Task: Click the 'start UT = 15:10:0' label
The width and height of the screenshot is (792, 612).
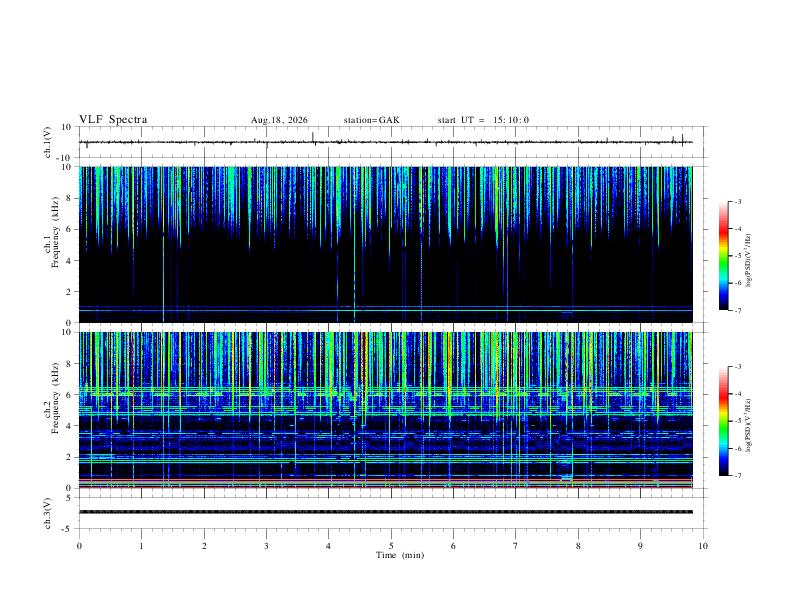Action: click(x=483, y=120)
